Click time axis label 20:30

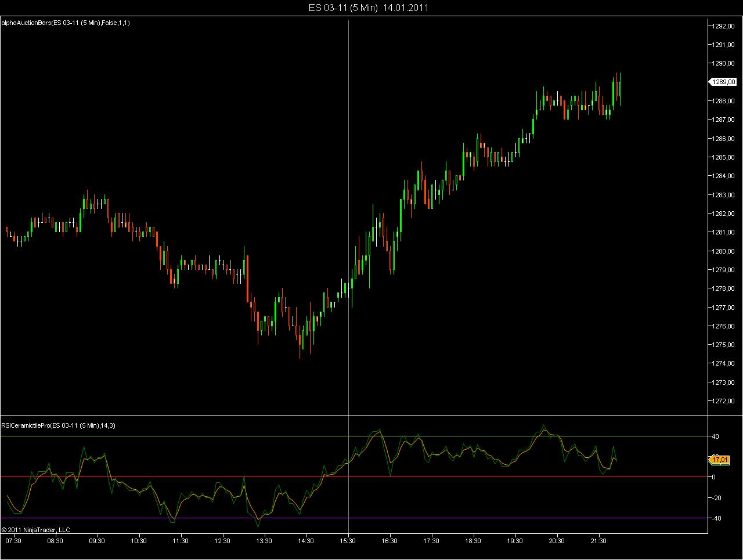click(557, 541)
